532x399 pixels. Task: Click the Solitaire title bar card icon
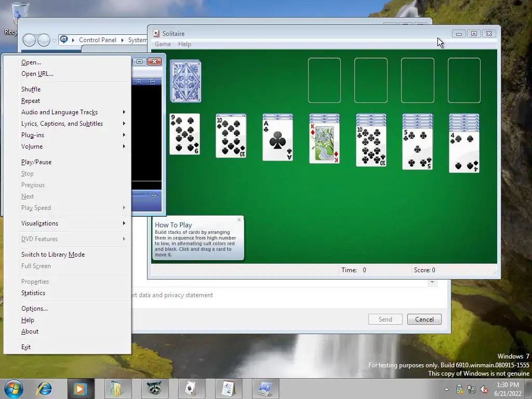(x=156, y=33)
